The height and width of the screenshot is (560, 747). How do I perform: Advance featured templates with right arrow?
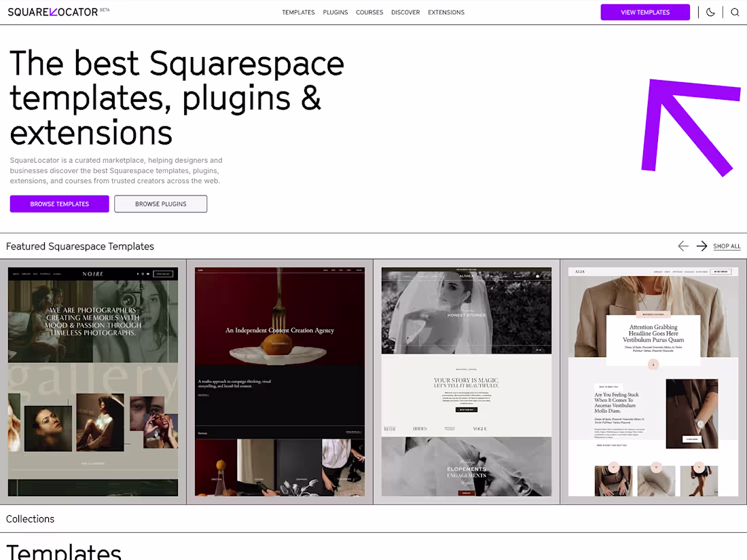702,246
